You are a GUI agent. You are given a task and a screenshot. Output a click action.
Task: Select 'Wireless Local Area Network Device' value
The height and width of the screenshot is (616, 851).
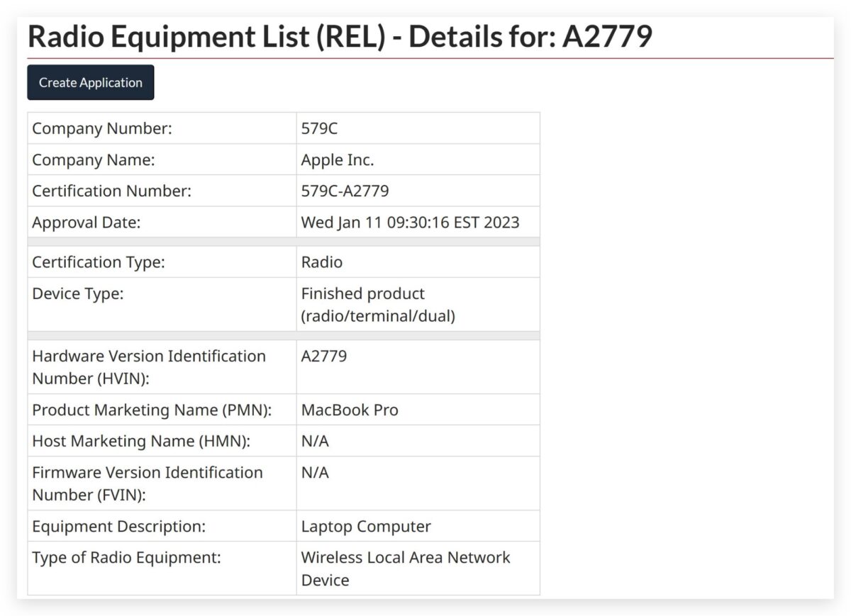click(x=406, y=569)
